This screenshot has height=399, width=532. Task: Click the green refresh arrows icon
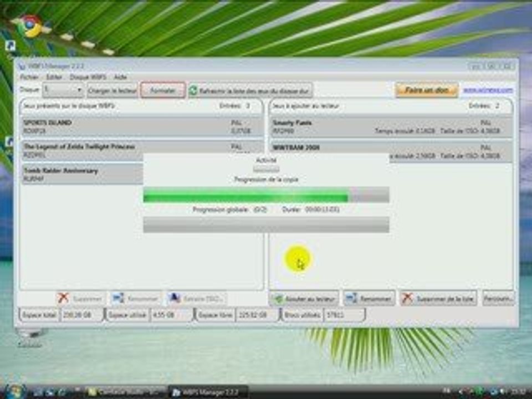click(x=193, y=90)
